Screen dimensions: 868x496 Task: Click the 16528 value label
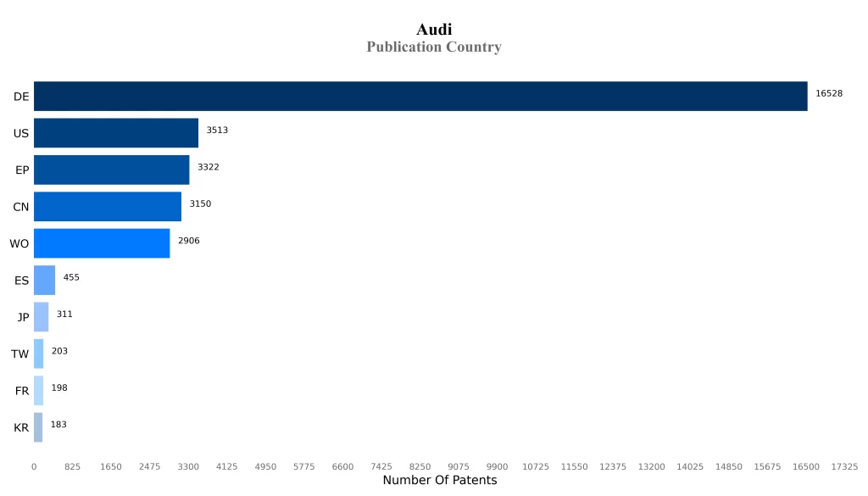coord(828,93)
